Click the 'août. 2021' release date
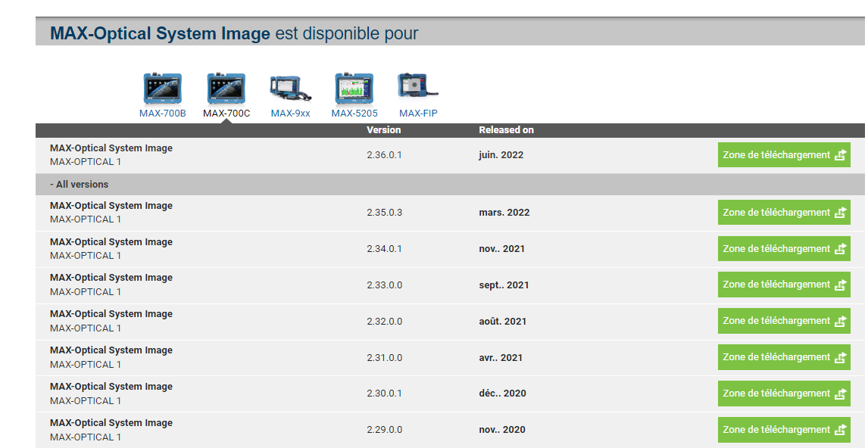The image size is (868, 448). pyautogui.click(x=503, y=322)
